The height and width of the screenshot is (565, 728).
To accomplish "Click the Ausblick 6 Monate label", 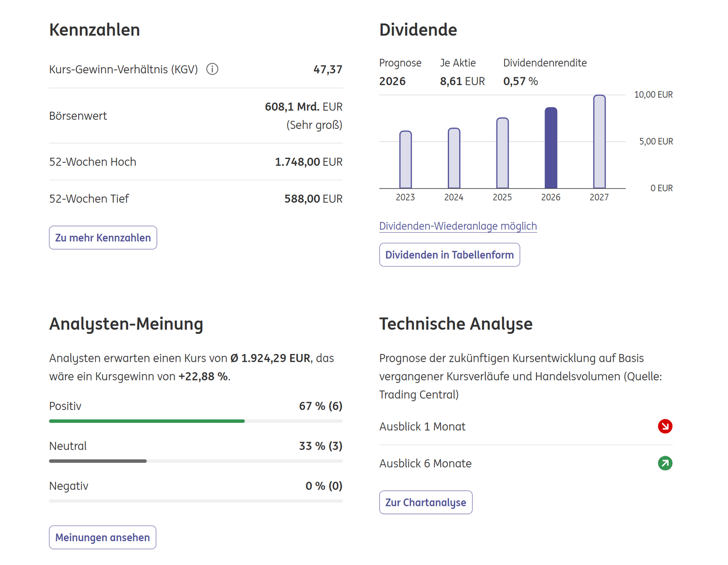I will pyautogui.click(x=426, y=463).
